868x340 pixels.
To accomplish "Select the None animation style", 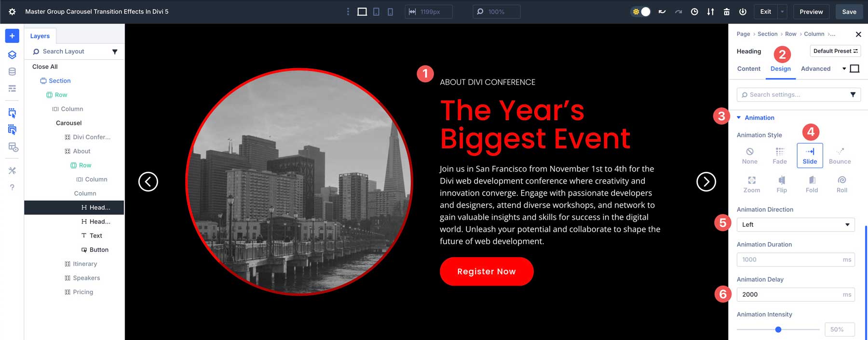I will pos(750,156).
